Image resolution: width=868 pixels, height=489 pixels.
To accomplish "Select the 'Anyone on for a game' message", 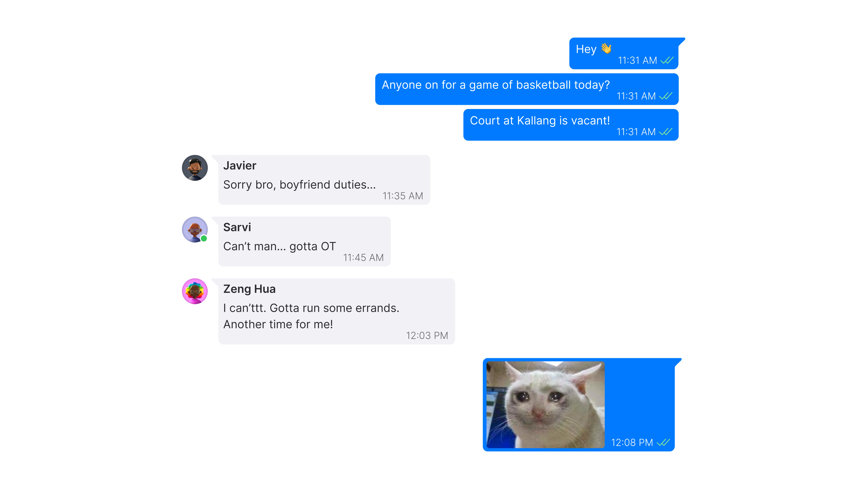I will pos(527,89).
